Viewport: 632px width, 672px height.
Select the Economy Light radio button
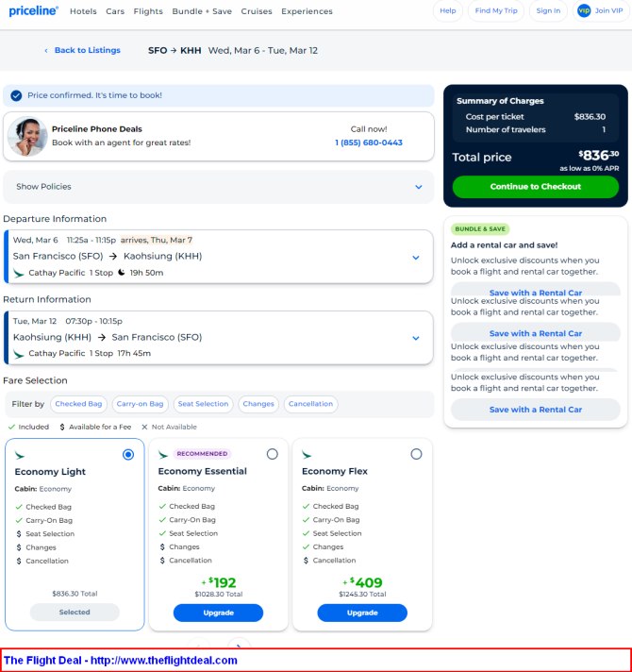(128, 454)
